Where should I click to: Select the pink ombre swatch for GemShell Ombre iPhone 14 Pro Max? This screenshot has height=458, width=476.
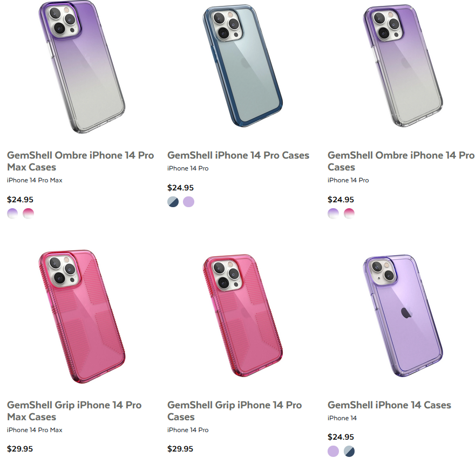pyautogui.click(x=28, y=213)
